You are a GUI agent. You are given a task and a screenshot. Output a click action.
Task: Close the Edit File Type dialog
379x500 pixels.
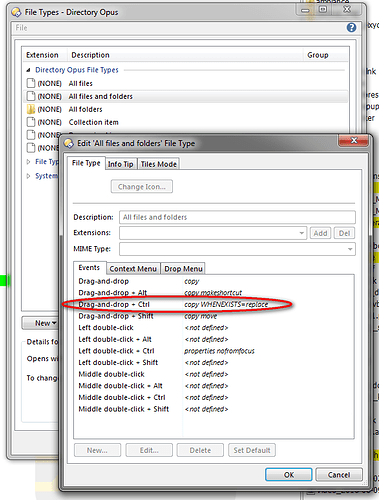[354, 141]
